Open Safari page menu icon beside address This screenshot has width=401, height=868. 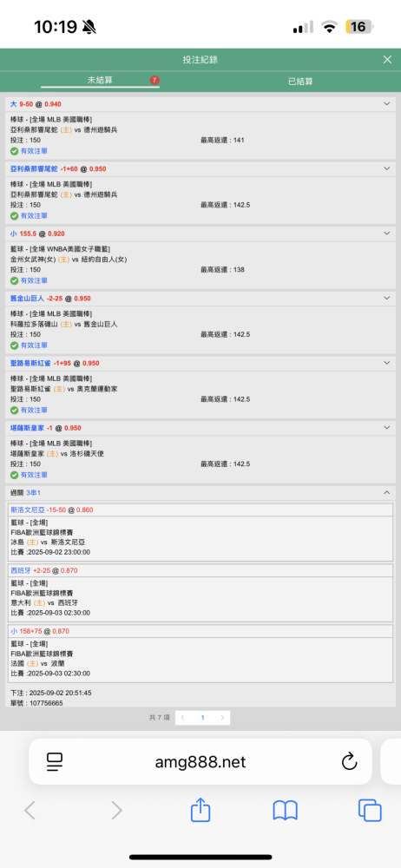coord(55,762)
